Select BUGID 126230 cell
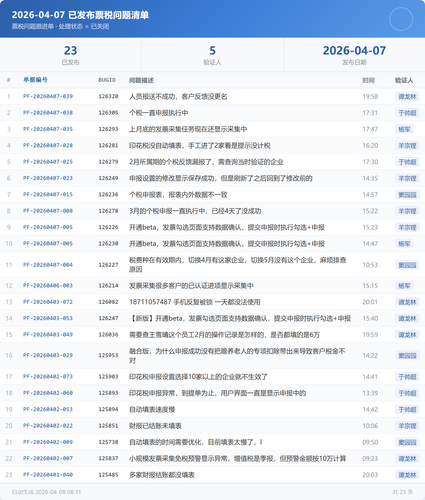Image resolution: width=425 pixels, height=500 pixels. [108, 243]
